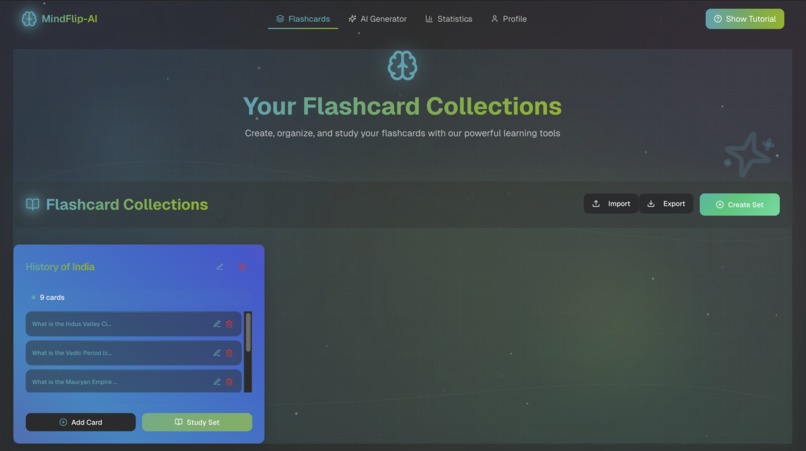Image resolution: width=806 pixels, height=451 pixels.
Task: Click the 'Your Flashcard Collections' heading
Action: [x=402, y=106]
